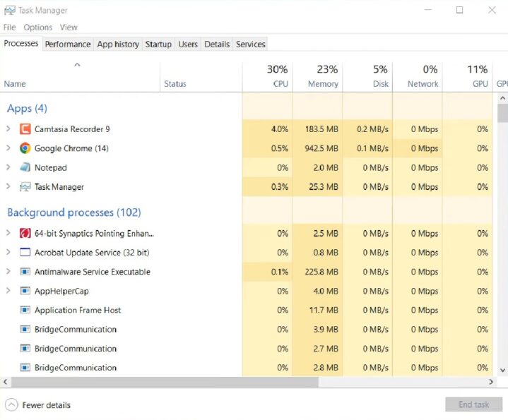The height and width of the screenshot is (420, 508).
Task: Click Task Manager's 0.3% CPU value
Action: 280,187
